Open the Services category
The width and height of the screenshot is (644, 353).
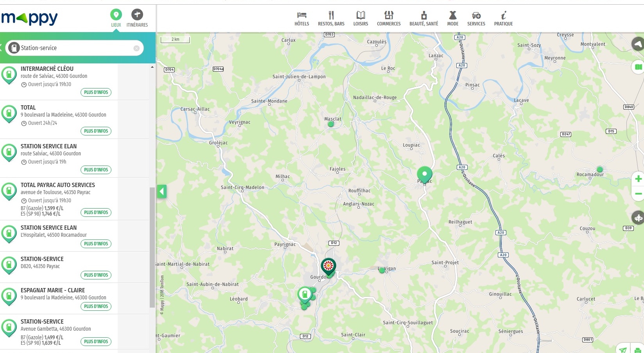pyautogui.click(x=476, y=18)
